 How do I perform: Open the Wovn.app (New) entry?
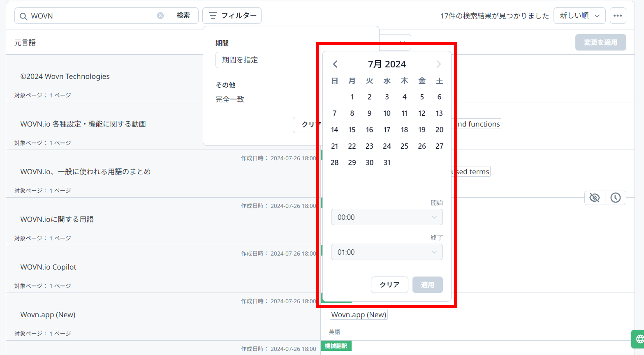pyautogui.click(x=358, y=314)
